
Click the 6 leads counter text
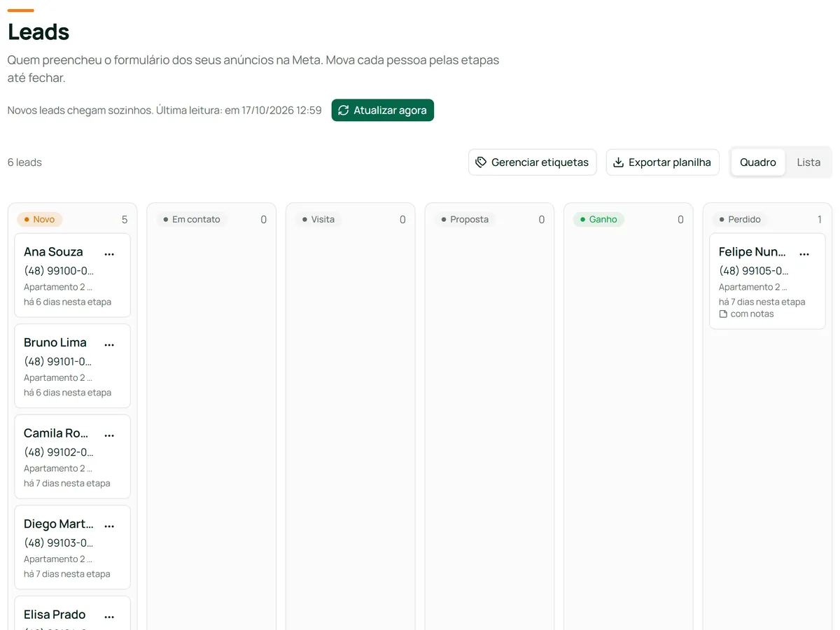(24, 162)
